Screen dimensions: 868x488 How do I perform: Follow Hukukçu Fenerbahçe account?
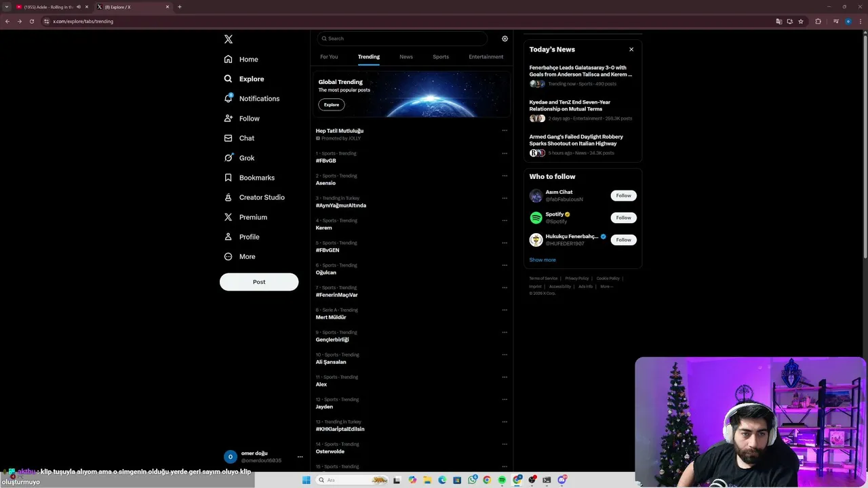coord(623,240)
